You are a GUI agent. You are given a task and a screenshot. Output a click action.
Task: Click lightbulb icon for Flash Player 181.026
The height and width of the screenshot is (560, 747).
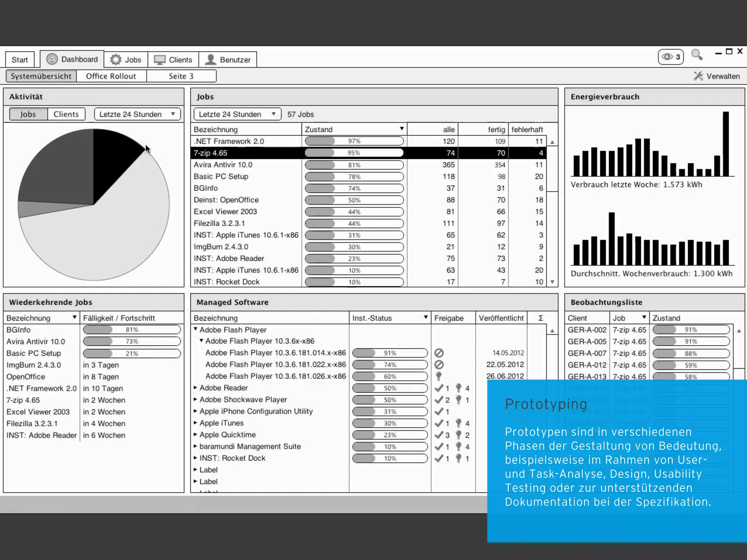[x=439, y=376]
